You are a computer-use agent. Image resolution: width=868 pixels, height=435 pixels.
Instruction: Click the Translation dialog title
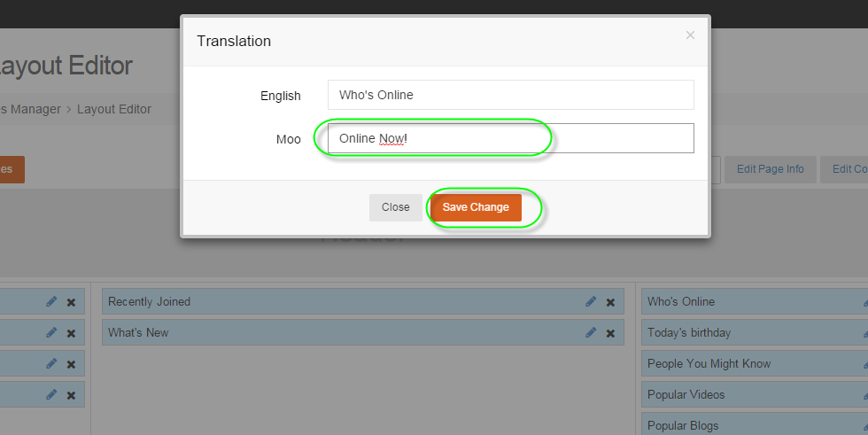[234, 41]
